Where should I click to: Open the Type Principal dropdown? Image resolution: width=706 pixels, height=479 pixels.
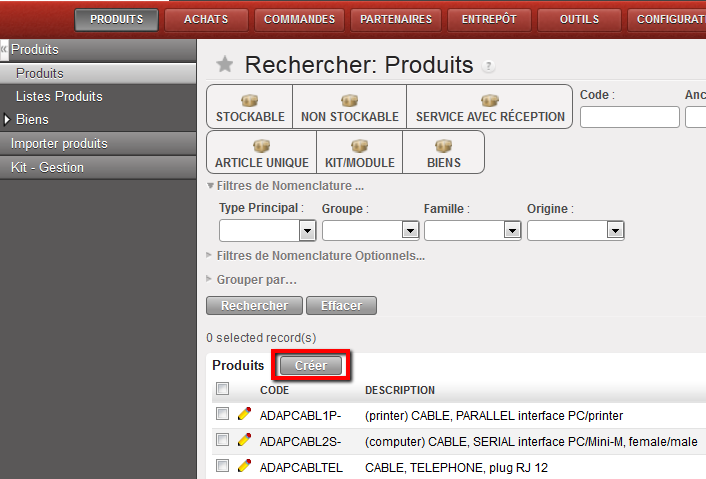point(307,230)
